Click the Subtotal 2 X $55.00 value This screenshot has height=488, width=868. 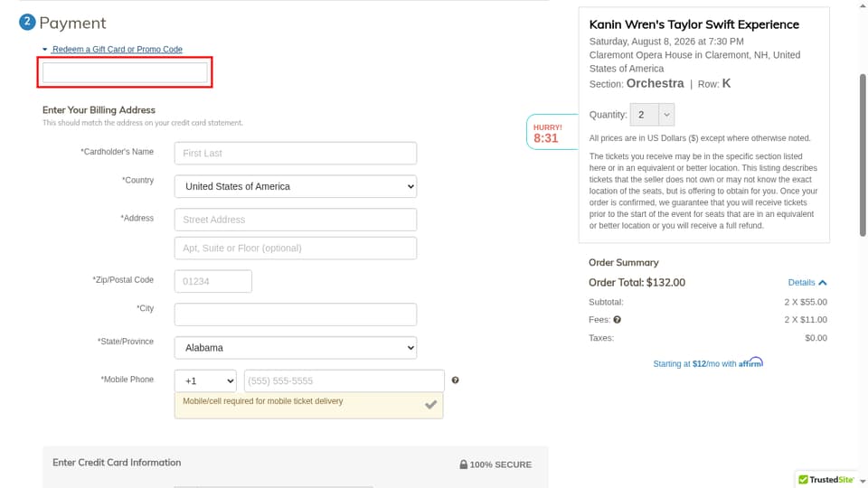(806, 302)
